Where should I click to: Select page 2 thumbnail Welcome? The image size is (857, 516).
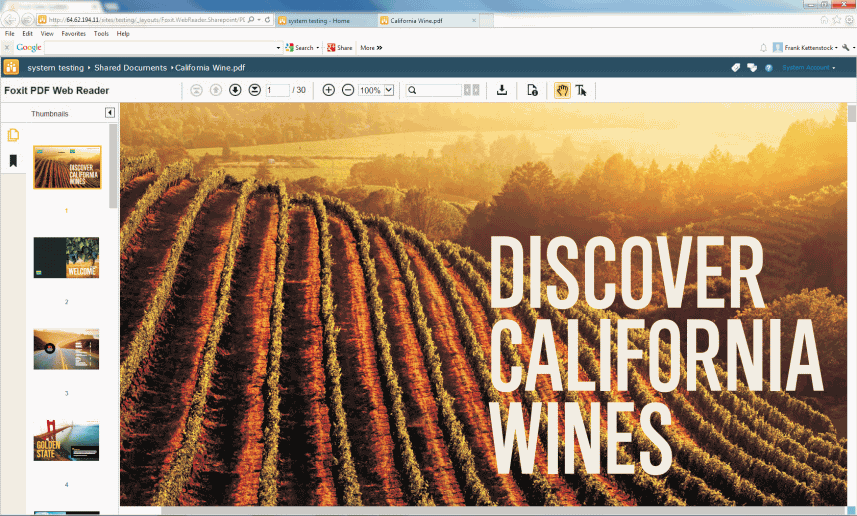coord(66,257)
